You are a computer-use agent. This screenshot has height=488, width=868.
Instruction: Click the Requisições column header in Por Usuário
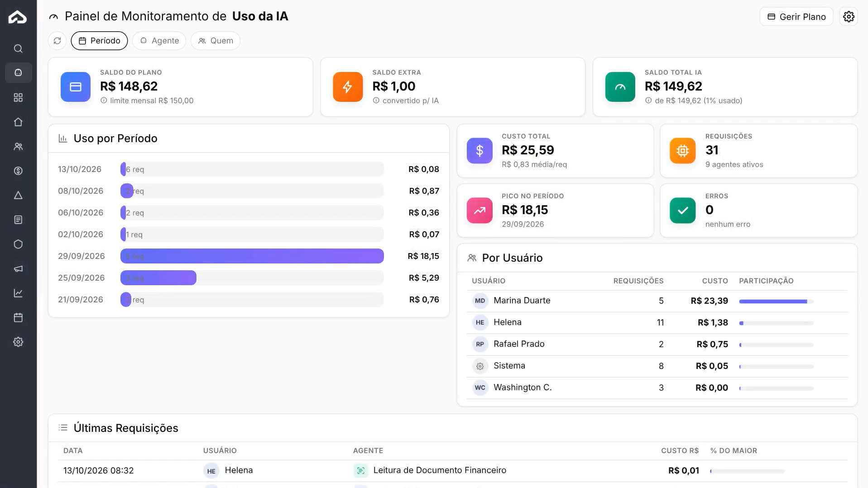pos(638,281)
